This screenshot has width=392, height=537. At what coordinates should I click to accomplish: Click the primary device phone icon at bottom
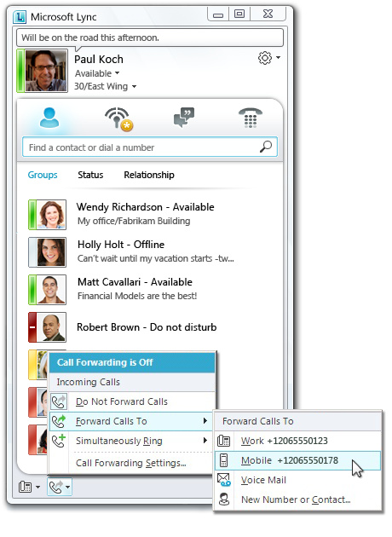point(26,487)
